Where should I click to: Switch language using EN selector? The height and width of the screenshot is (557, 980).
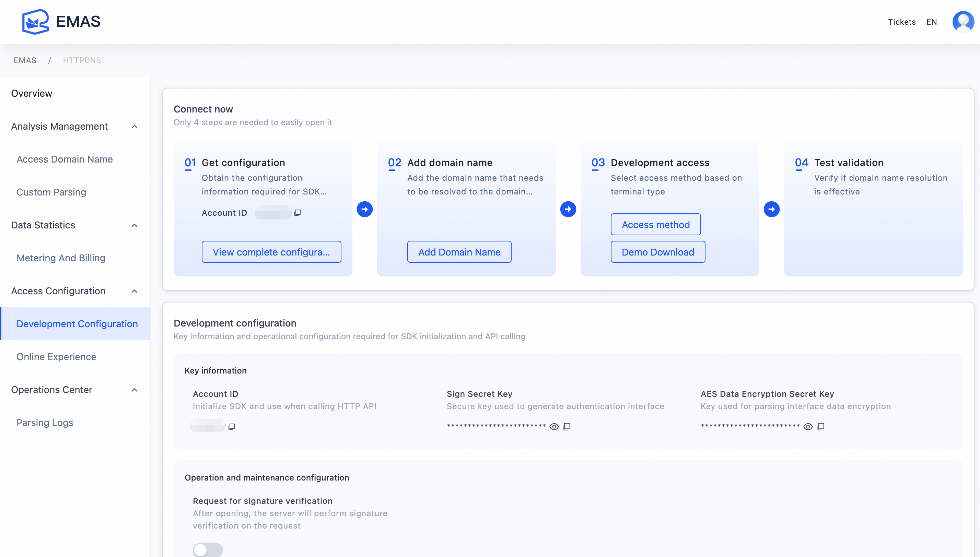pyautogui.click(x=931, y=22)
